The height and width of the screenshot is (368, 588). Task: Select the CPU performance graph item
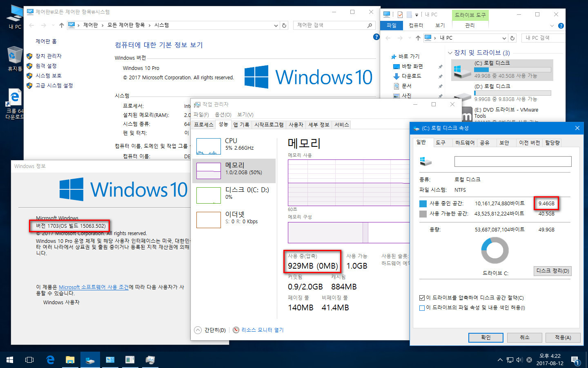(x=234, y=146)
